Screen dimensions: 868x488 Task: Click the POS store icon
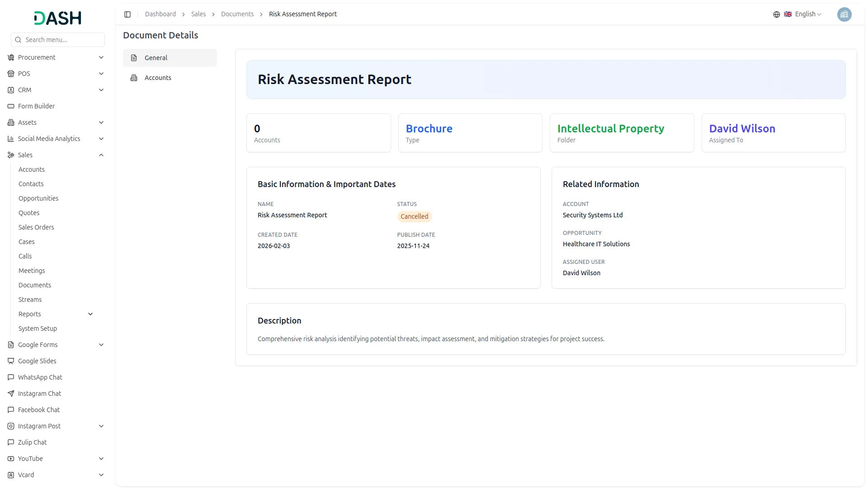[11, 74]
